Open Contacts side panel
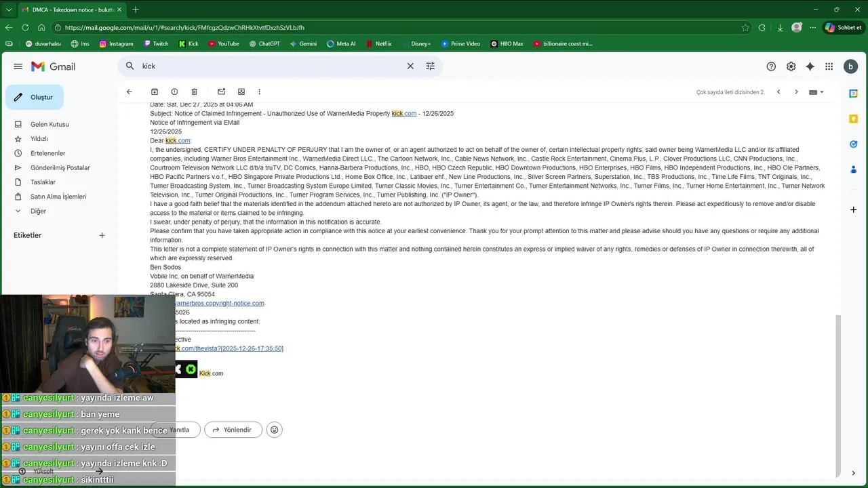Screen dimensions: 868x488 click(854, 169)
